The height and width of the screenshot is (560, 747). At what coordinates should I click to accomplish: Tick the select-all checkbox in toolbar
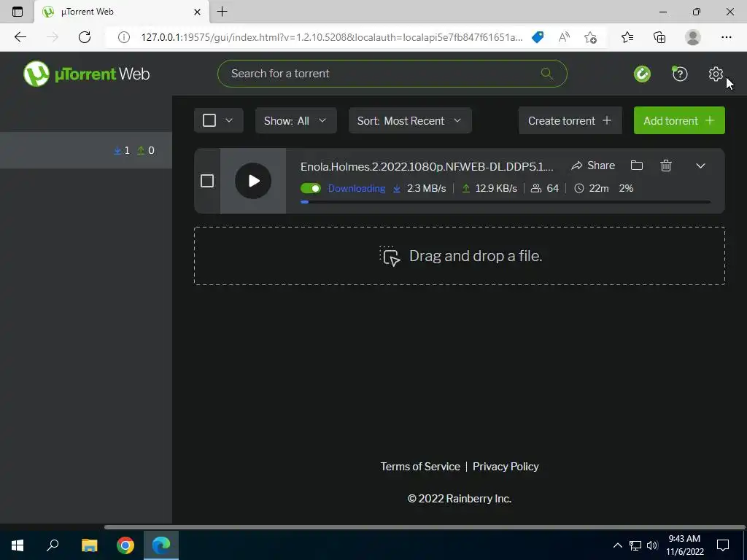click(x=209, y=120)
